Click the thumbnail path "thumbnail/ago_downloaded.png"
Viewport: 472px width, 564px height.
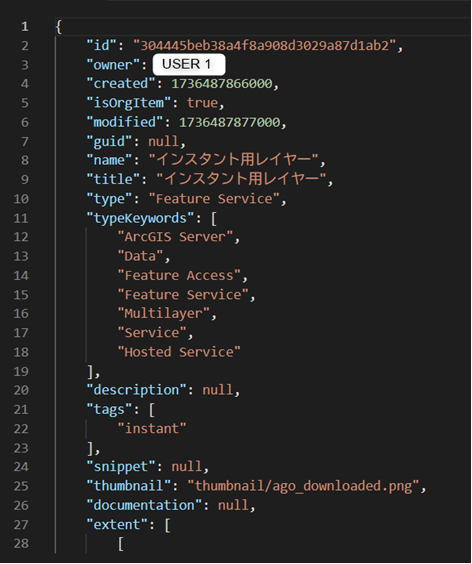point(303,486)
